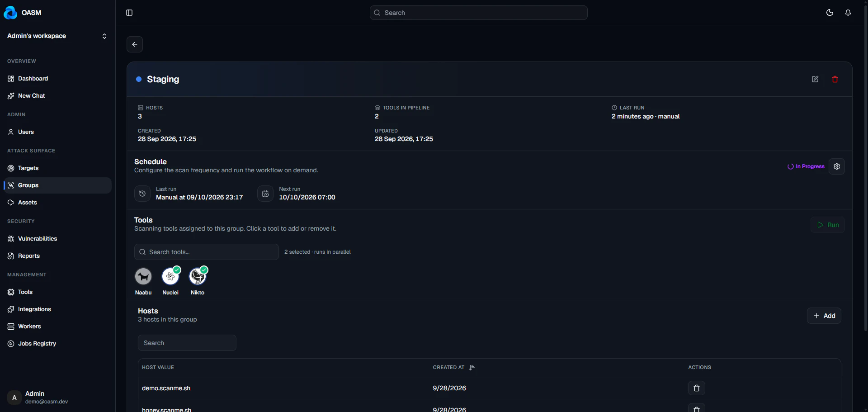Remove host honey.scanme.sh with trash icon
Viewport: 868px width, 412px height.
697,408
